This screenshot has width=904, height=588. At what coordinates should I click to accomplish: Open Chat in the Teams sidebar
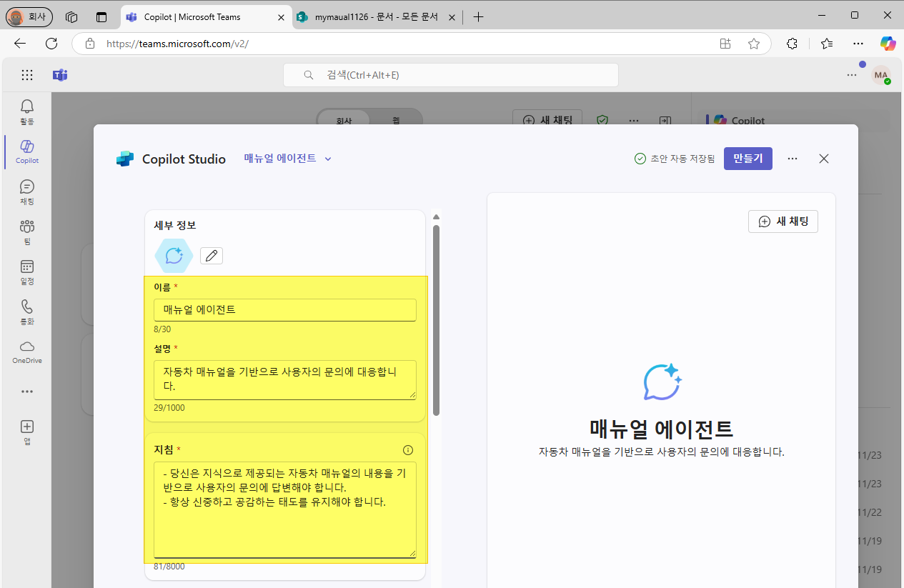coord(27,192)
